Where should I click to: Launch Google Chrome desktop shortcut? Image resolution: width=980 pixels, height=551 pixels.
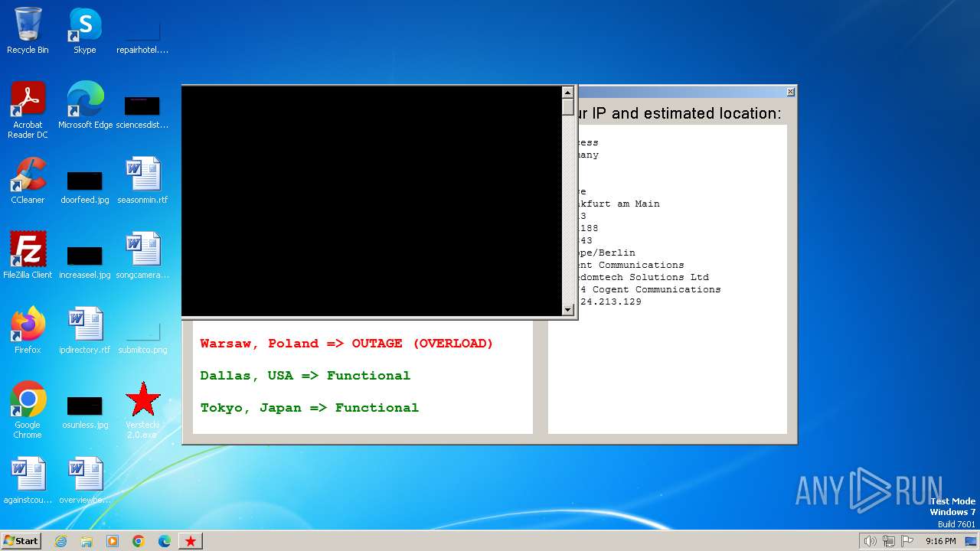pyautogui.click(x=28, y=410)
